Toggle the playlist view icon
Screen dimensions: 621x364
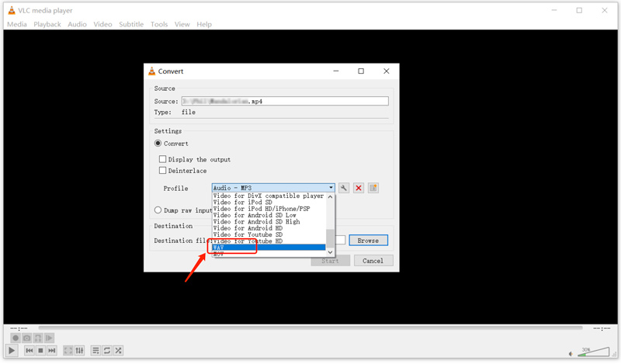(x=95, y=351)
